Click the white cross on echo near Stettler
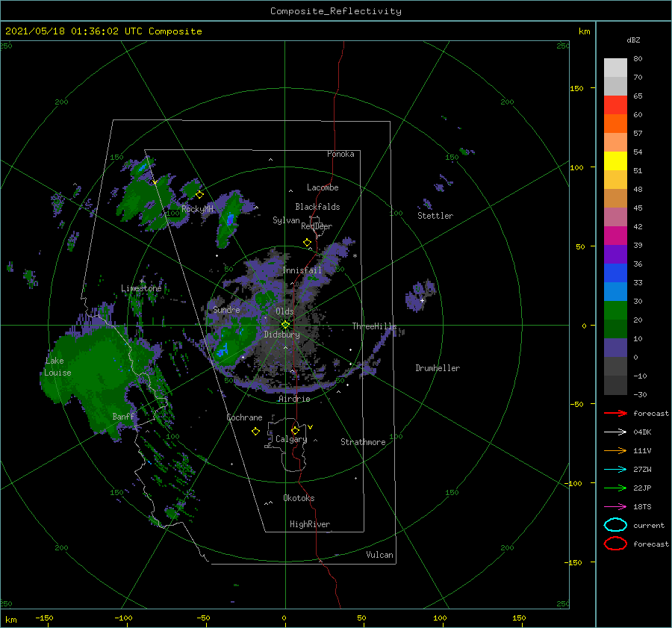The image size is (672, 628). pyautogui.click(x=422, y=300)
